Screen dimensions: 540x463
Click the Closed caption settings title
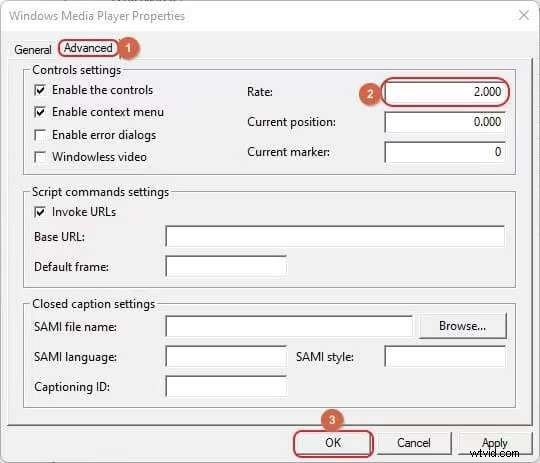(x=93, y=304)
